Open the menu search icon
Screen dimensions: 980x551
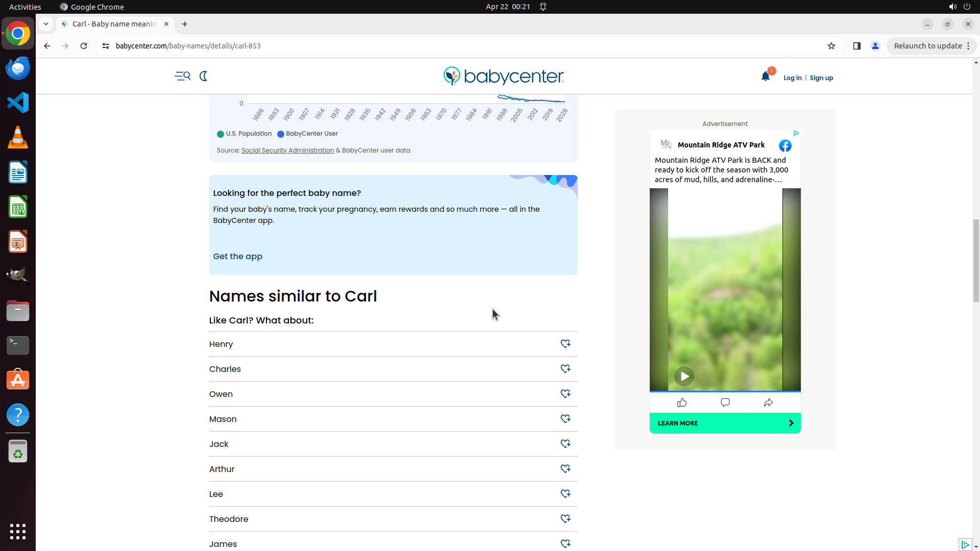tap(182, 76)
